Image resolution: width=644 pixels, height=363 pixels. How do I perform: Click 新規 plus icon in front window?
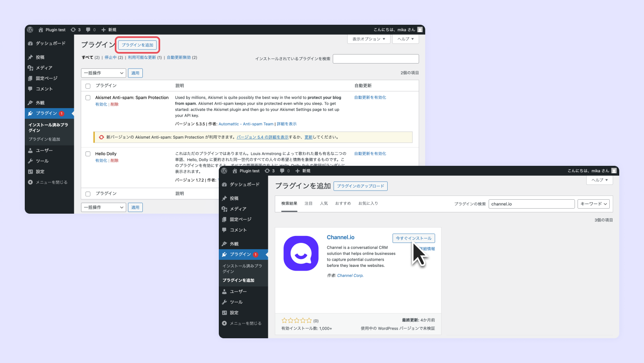(x=298, y=171)
